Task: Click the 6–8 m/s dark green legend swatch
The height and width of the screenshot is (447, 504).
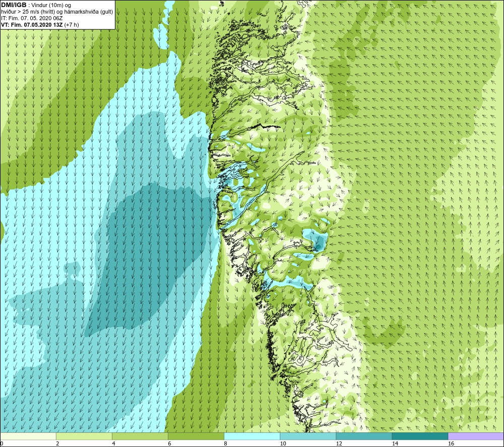Action: tap(196, 436)
